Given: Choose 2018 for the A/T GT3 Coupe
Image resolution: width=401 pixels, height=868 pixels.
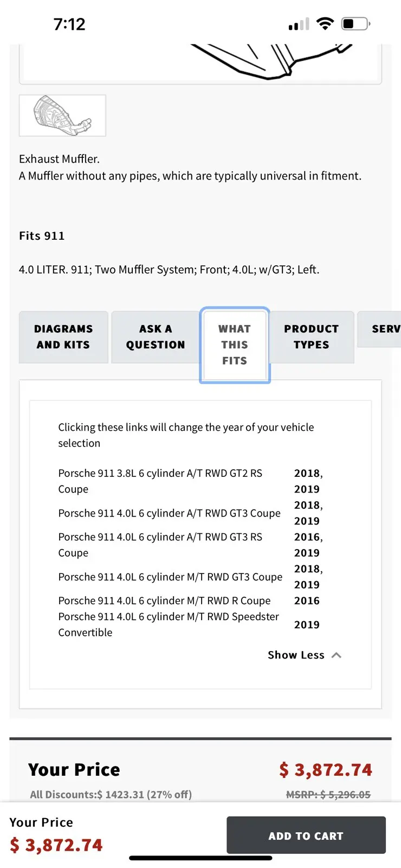Looking at the screenshot, I should [307, 505].
